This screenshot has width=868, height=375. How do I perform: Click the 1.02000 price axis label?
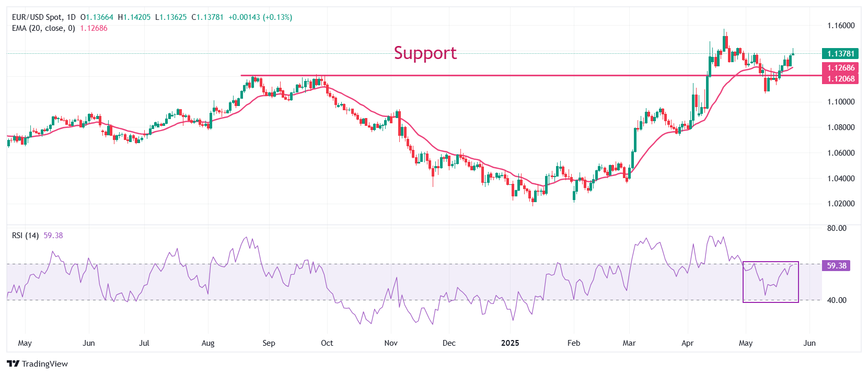(841, 204)
